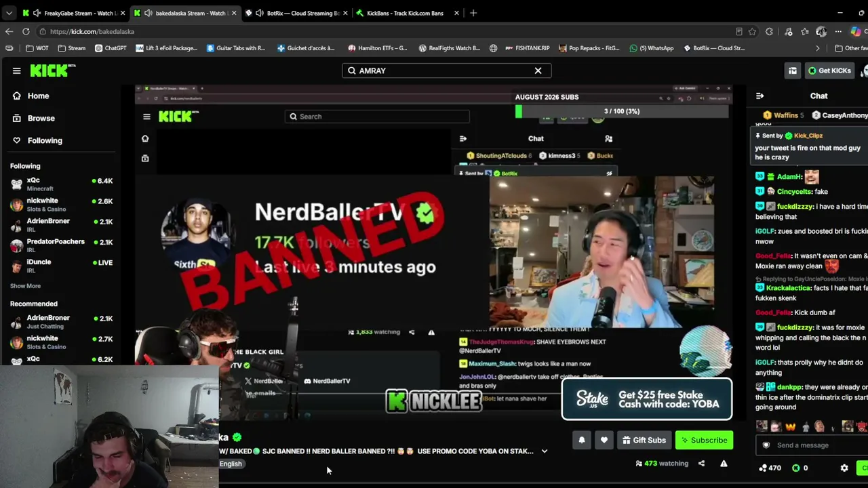The width and height of the screenshot is (868, 488).
Task: Open the ChatGPT bookmark
Action: click(x=111, y=48)
